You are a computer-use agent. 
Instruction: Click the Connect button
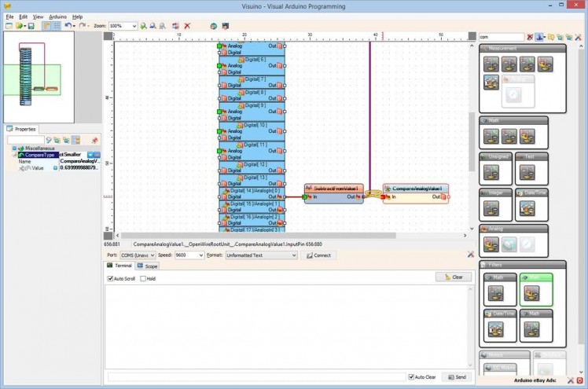pos(318,255)
